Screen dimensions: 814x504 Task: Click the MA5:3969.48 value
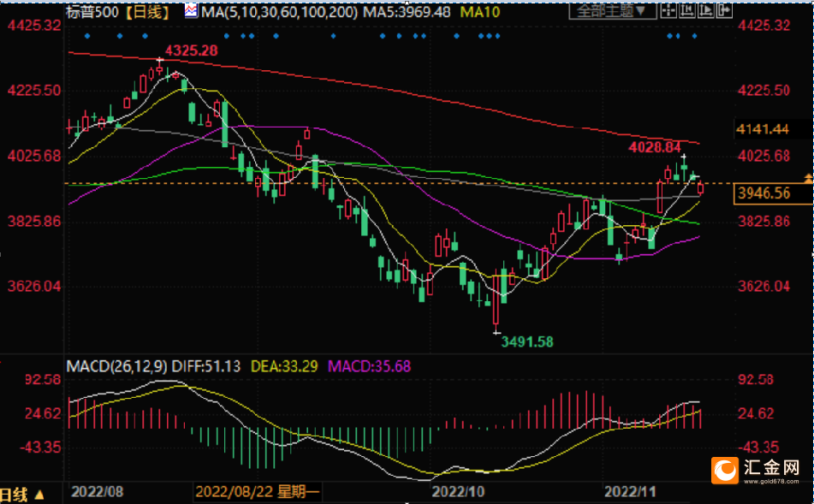pyautogui.click(x=407, y=11)
